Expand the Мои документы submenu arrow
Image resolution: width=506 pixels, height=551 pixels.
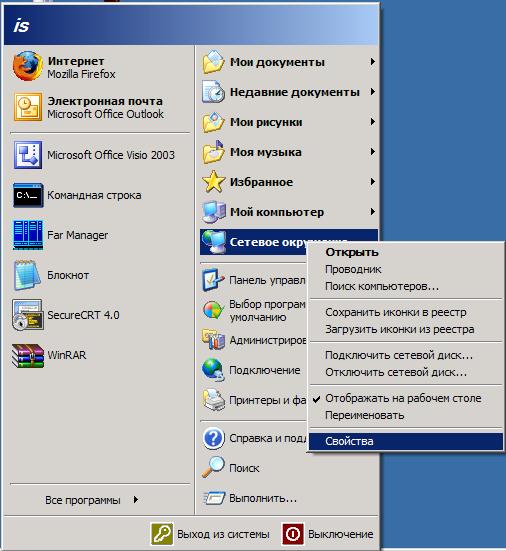[x=372, y=62]
